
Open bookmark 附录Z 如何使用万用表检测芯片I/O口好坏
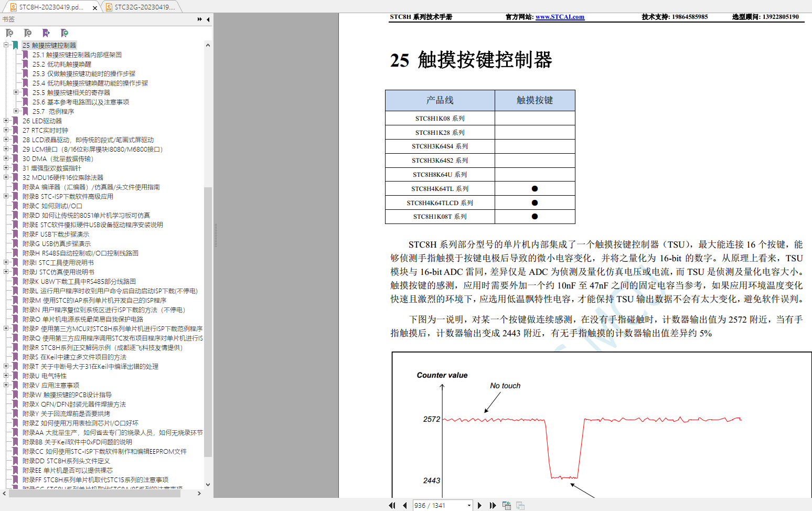81,423
